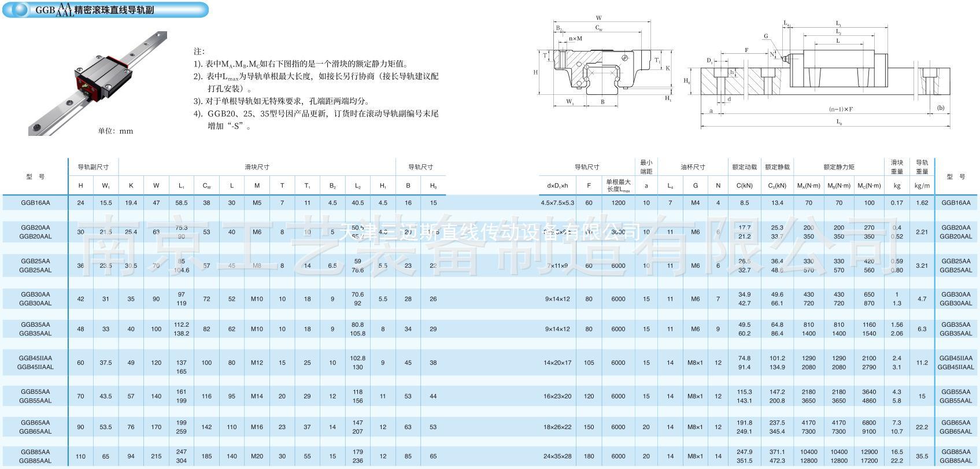Image resolution: width=980 pixels, height=469 pixels.
Task: Click the 24×35×28 cell for GGB85AA
Action: point(557,456)
